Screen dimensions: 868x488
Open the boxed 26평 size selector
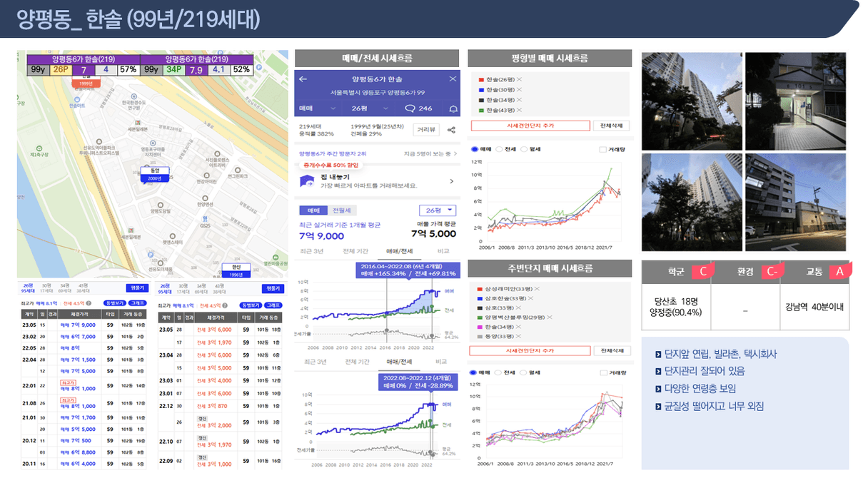(x=437, y=210)
